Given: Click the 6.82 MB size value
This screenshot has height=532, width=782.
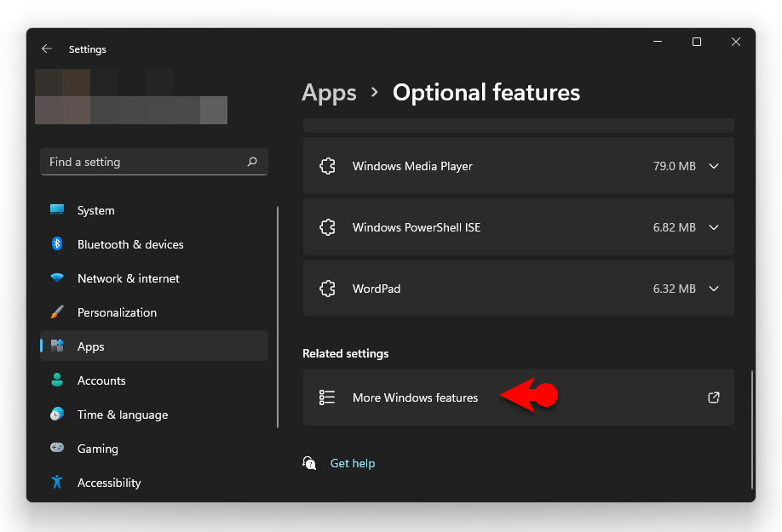Looking at the screenshot, I should pos(675,227).
